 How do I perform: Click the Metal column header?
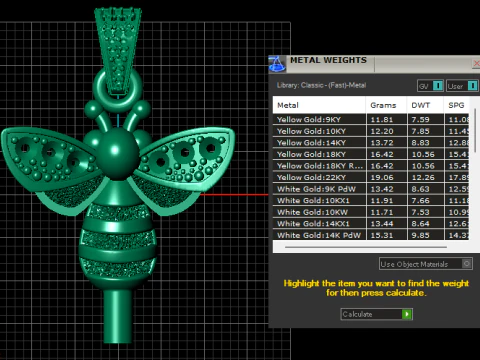coord(319,105)
